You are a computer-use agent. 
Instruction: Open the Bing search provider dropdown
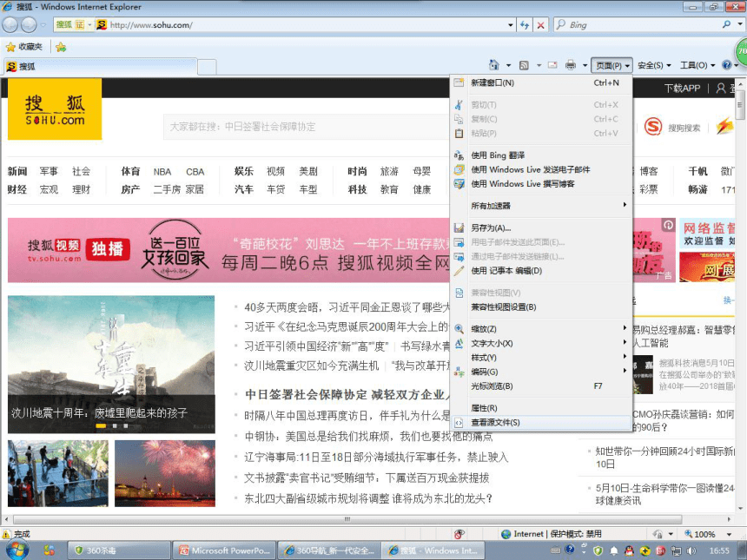(740, 24)
